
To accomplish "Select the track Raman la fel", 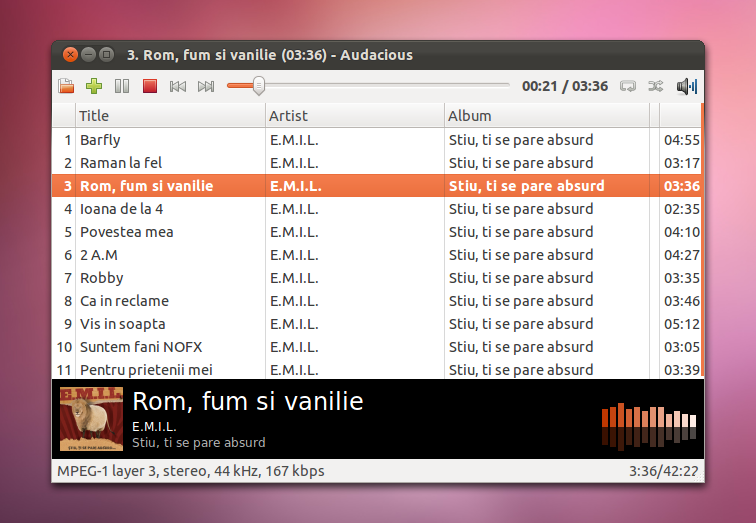I will [x=376, y=163].
